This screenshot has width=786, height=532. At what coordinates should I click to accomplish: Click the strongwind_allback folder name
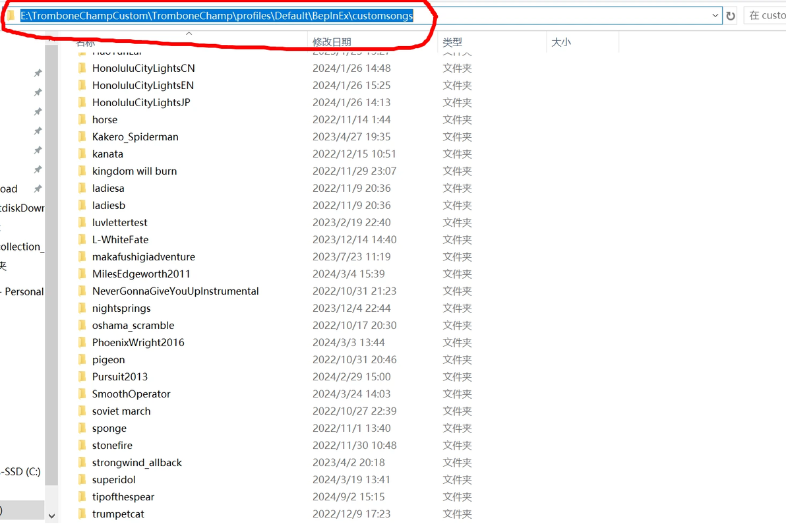tap(137, 463)
